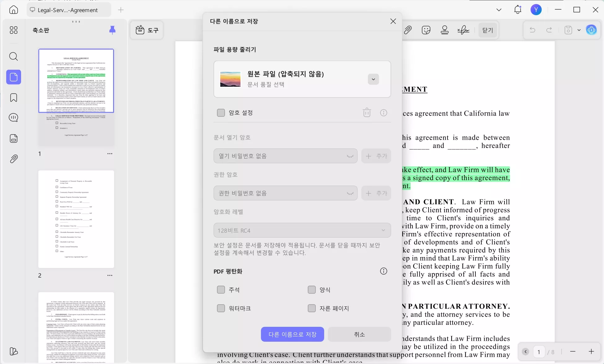
Task: Open the 도구 menu
Action: pyautogui.click(x=147, y=30)
